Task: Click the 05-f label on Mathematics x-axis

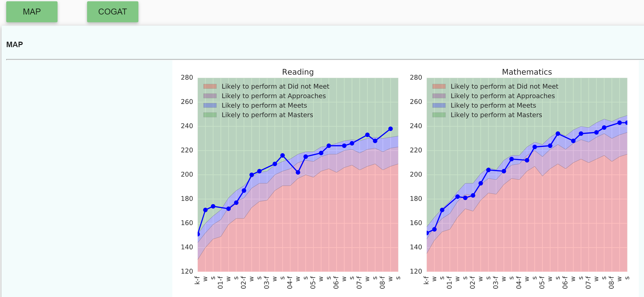Action: pos(542,282)
